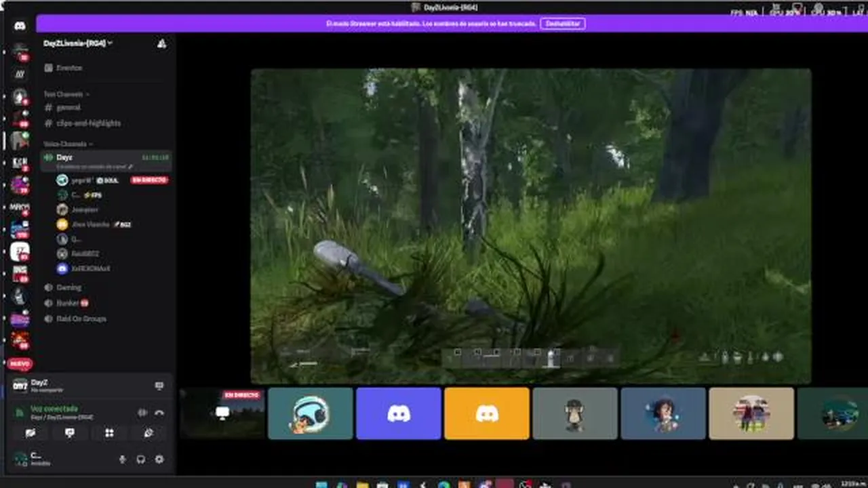
Task: Open the EN DIRECTO stream thumbnail tile
Action: (222, 413)
